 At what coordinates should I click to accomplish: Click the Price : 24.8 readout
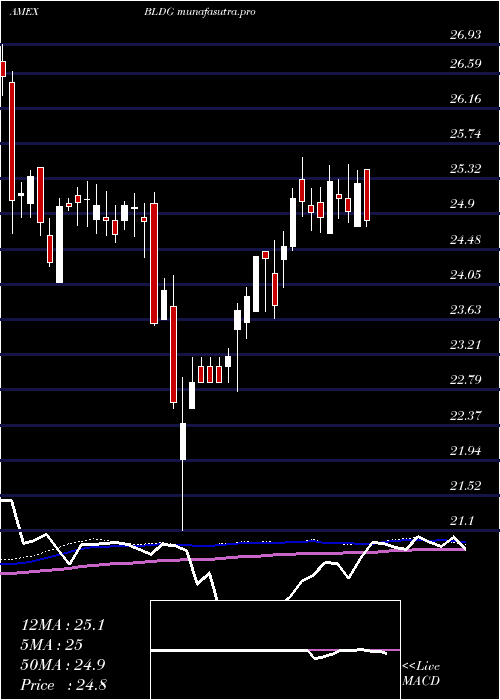[x=63, y=685]
